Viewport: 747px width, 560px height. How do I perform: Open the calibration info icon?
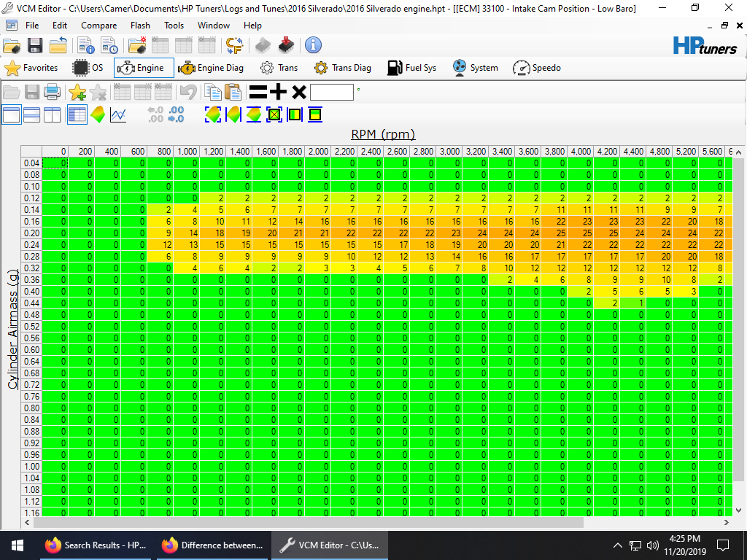(x=86, y=45)
